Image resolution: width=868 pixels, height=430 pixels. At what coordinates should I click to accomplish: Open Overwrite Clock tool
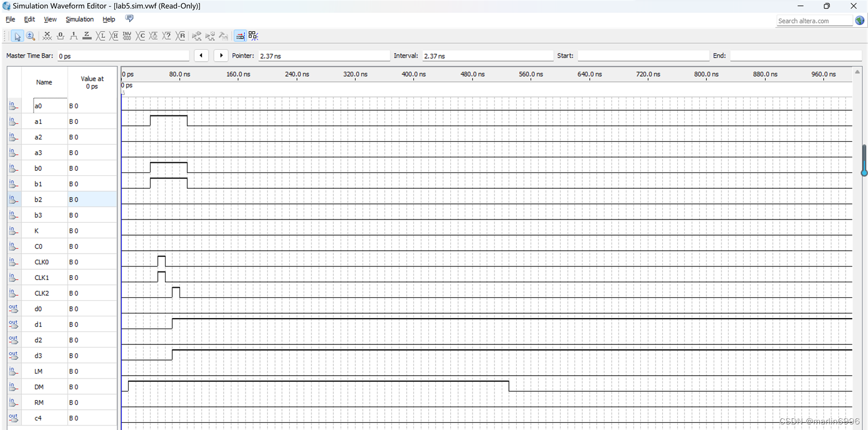pyautogui.click(x=154, y=36)
